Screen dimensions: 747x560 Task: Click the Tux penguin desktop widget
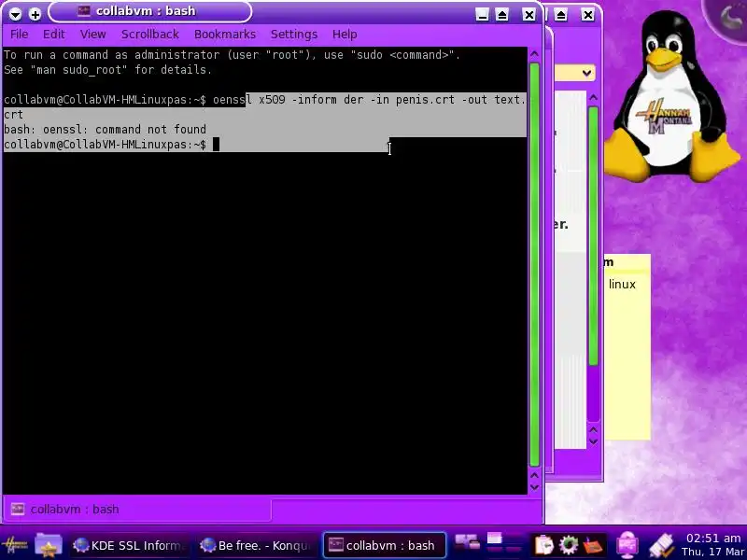pos(671,98)
